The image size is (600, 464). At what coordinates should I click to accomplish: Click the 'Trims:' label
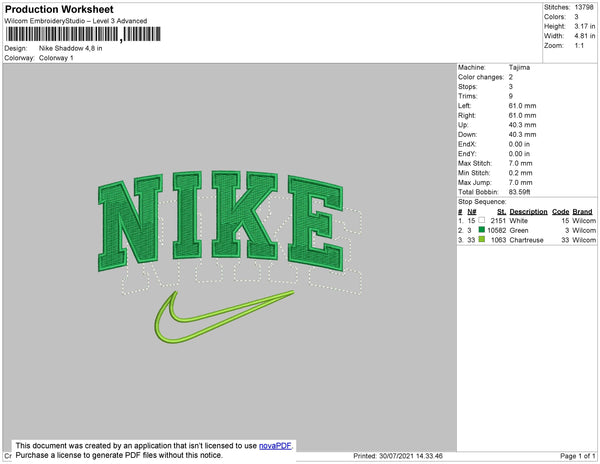[x=468, y=96]
